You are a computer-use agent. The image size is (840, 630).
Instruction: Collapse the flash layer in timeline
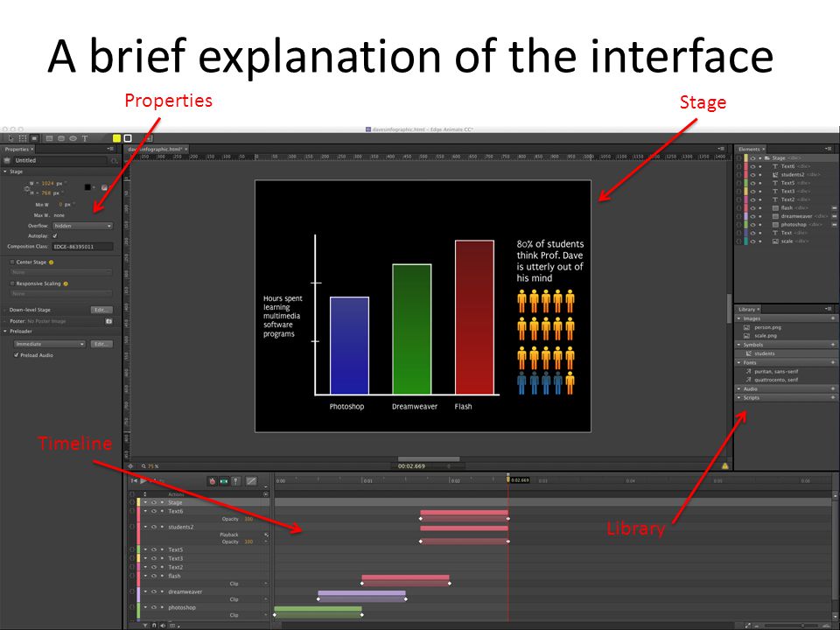coord(145,577)
